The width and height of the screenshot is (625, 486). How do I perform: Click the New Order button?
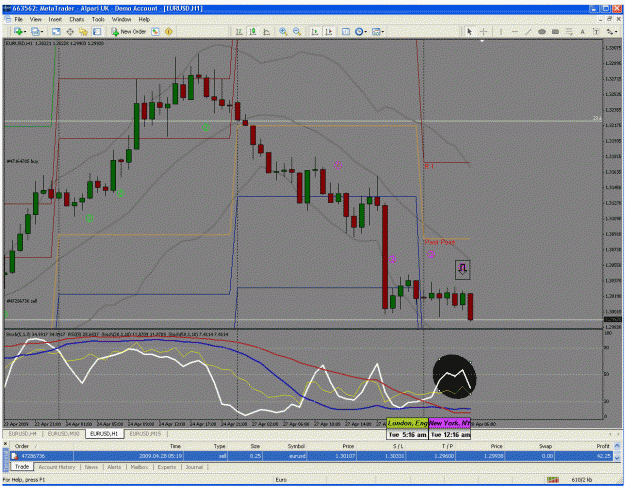pos(128,31)
